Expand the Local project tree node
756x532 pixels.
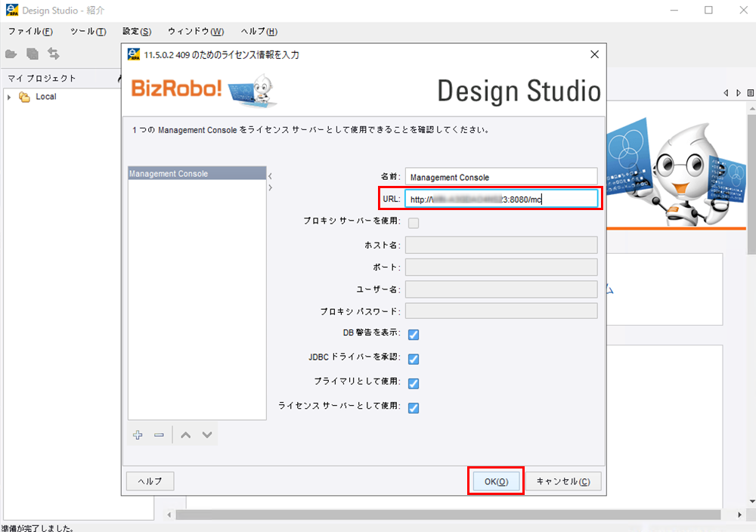point(9,97)
